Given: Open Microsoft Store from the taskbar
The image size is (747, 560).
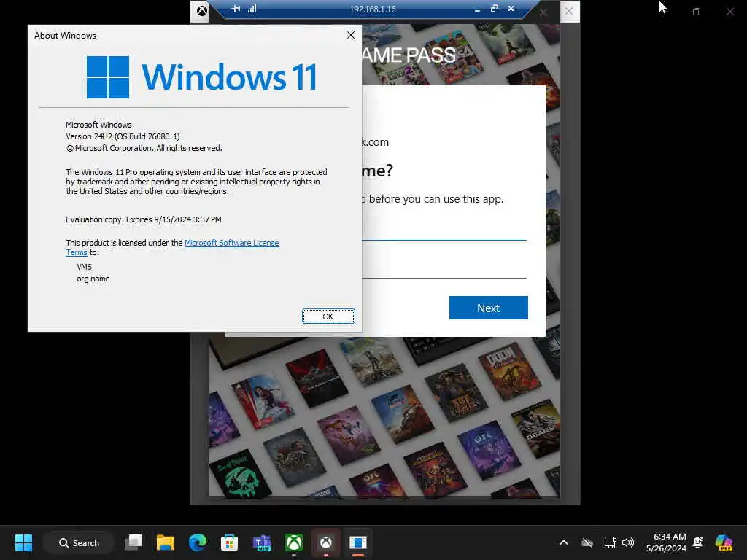Looking at the screenshot, I should (x=229, y=542).
